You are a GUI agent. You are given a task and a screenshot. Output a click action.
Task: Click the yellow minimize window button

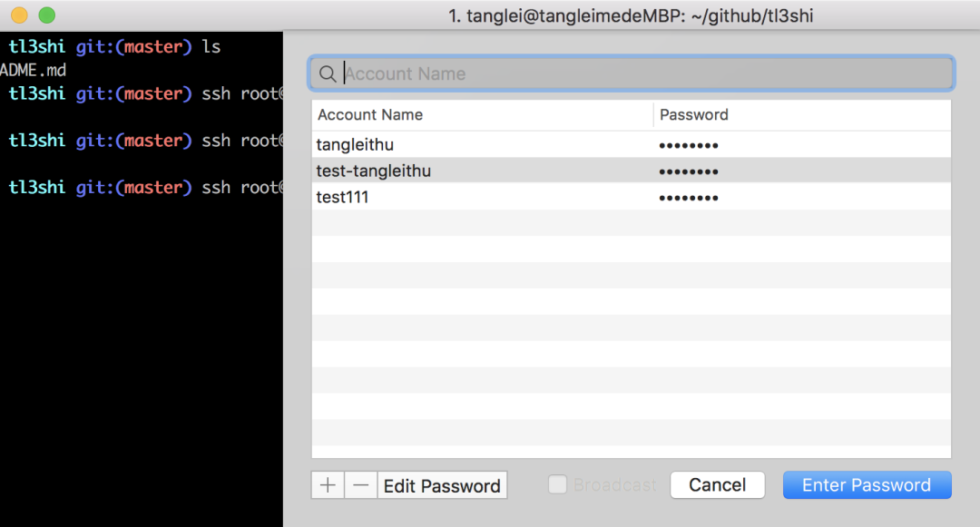pyautogui.click(x=19, y=15)
